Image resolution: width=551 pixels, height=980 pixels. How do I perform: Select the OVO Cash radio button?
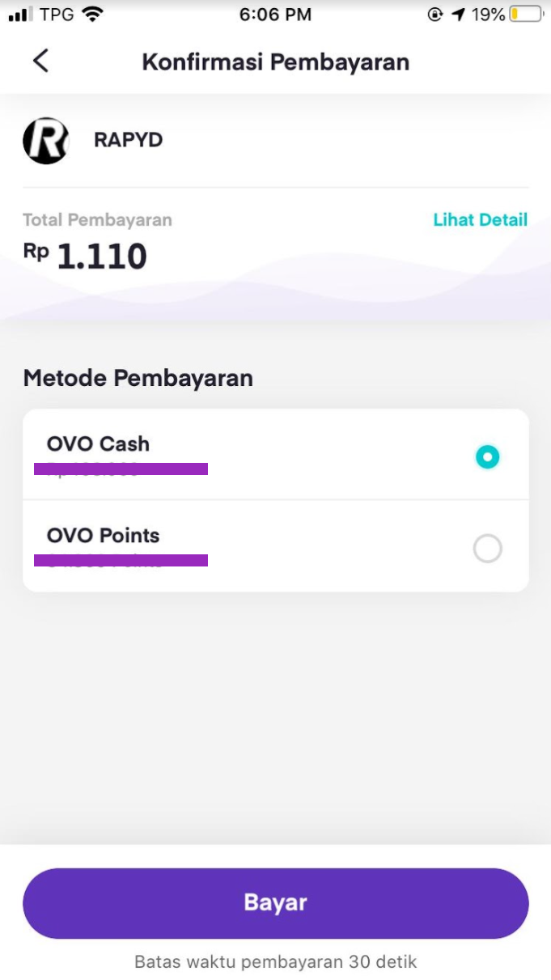(487, 457)
